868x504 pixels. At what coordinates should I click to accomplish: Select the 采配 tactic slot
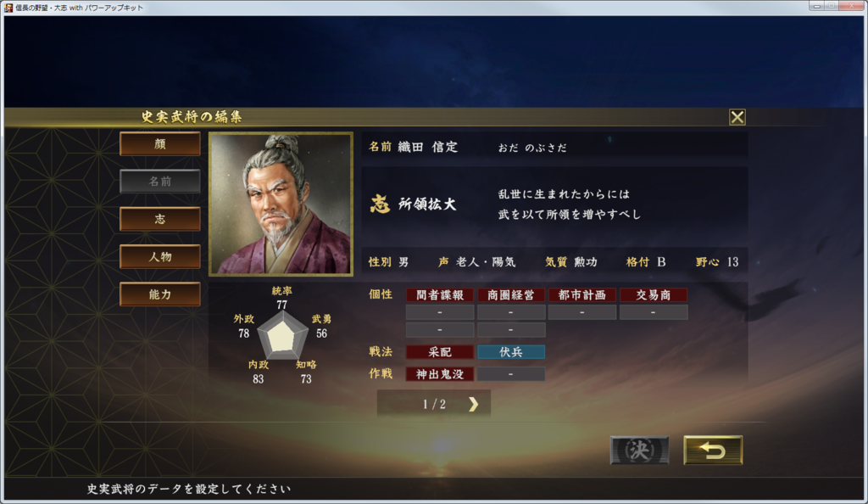pyautogui.click(x=440, y=351)
